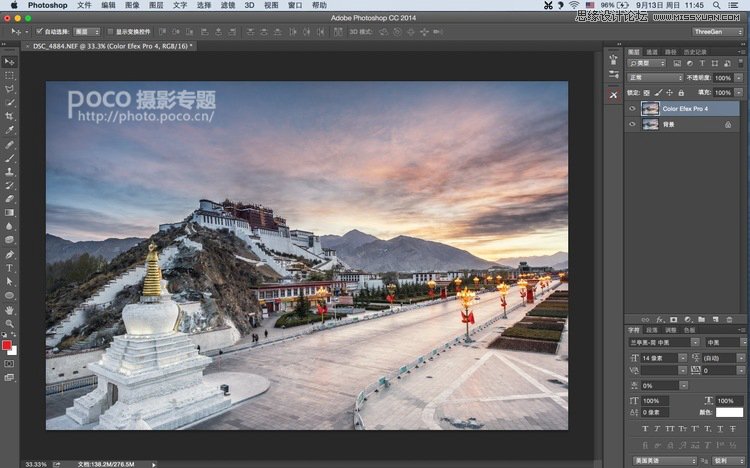Select the Crop tool
The height and width of the screenshot is (468, 750).
point(9,116)
